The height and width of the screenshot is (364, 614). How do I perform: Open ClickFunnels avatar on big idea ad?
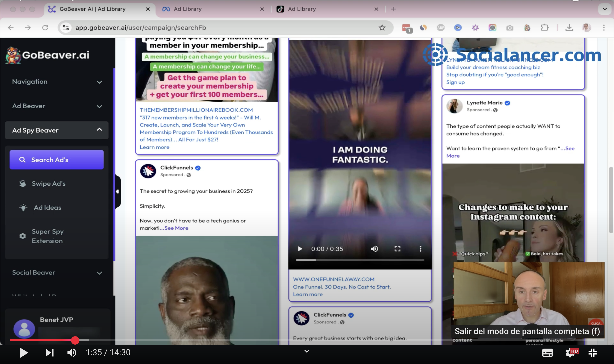tap(301, 318)
